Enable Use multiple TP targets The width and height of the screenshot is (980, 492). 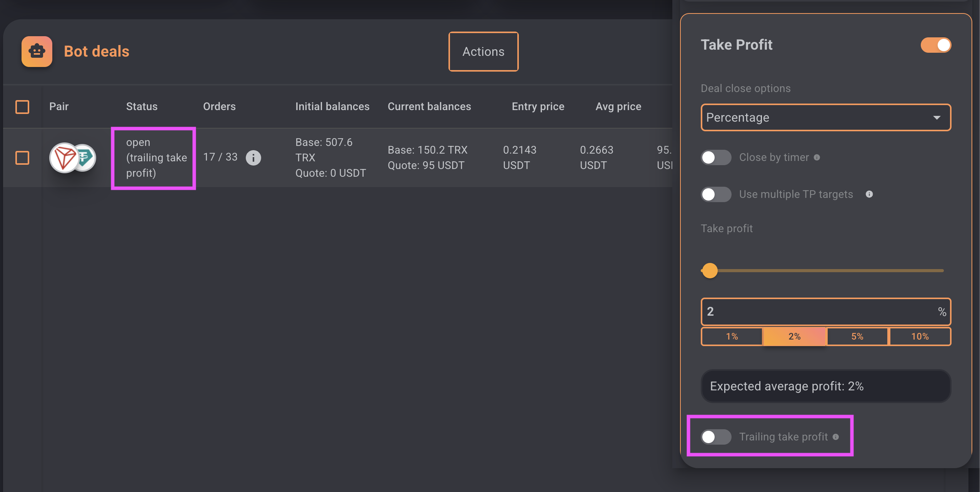point(716,194)
